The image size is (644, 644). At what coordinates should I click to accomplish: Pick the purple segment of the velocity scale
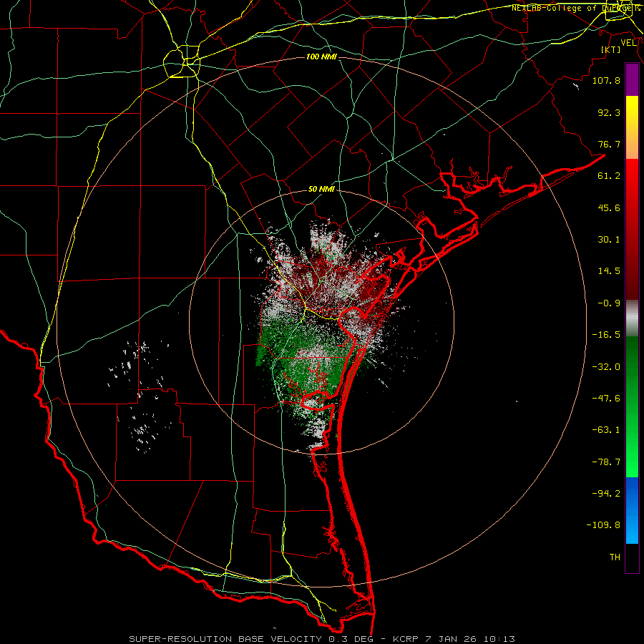(x=632, y=80)
